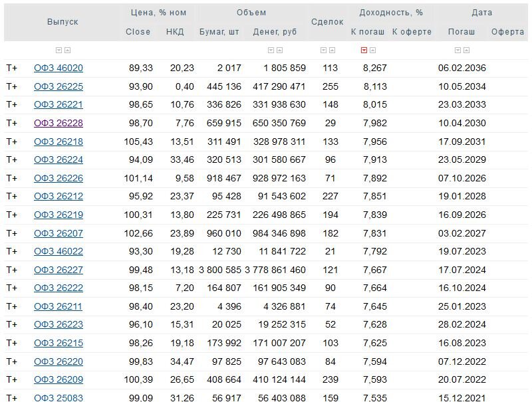Open the ОФЗ 26209 bond link
The image size is (532, 402).
(x=59, y=379)
